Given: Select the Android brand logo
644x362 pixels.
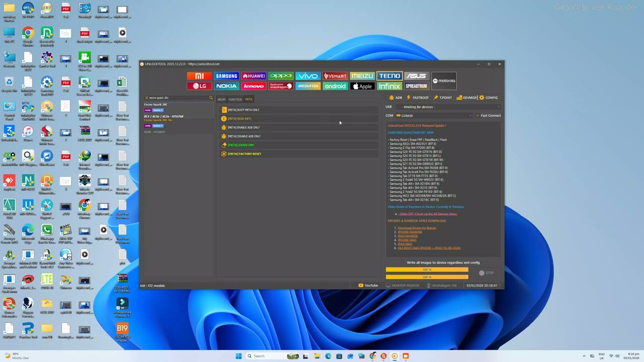Looking at the screenshot, I should point(335,86).
